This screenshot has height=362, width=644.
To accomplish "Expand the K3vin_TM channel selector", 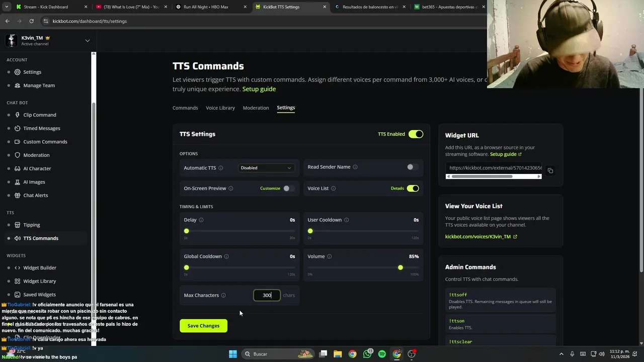I will click(x=87, y=41).
